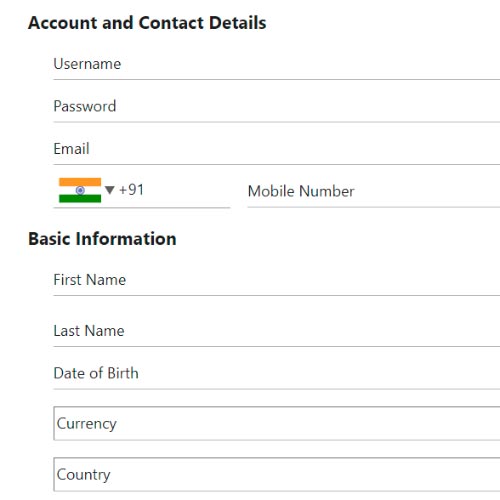Click the Mobile Number placeholder text
This screenshot has width=500, height=500.
(301, 191)
